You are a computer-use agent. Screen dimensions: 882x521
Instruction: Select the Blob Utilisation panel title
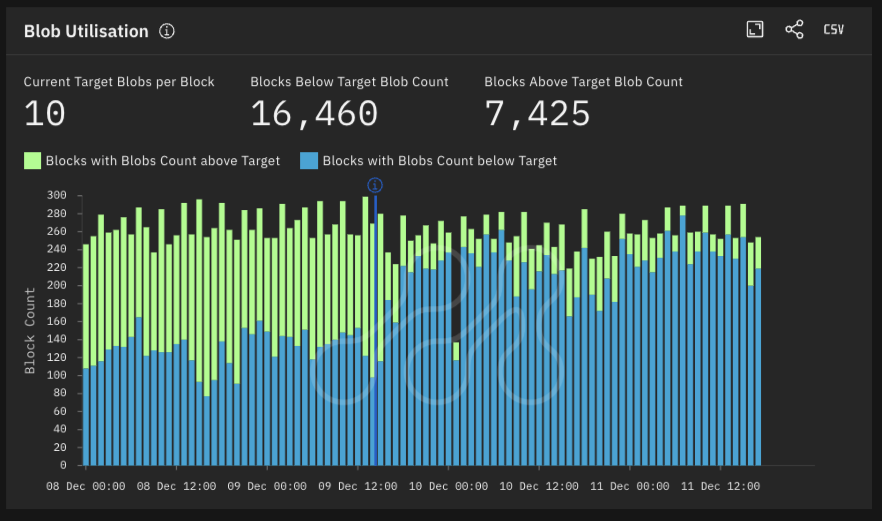point(86,31)
